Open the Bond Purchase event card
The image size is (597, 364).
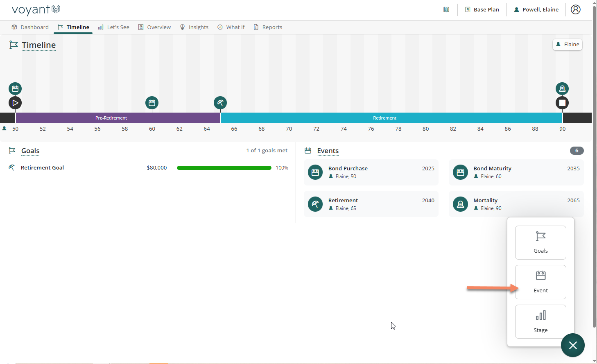click(x=371, y=172)
